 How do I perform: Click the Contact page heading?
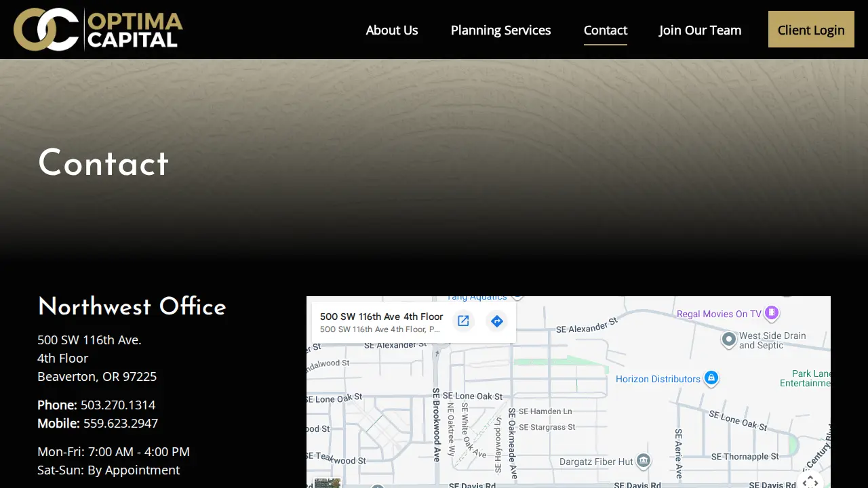[103, 163]
